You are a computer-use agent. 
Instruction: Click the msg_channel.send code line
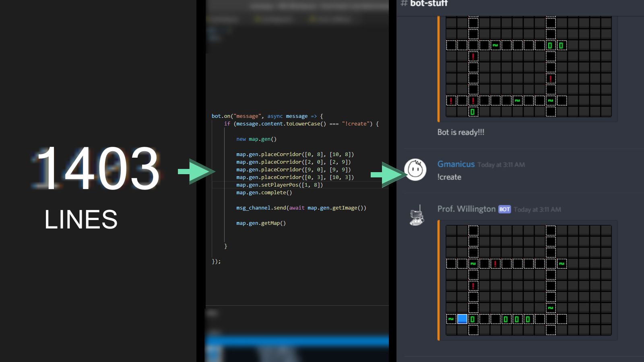pos(301,208)
